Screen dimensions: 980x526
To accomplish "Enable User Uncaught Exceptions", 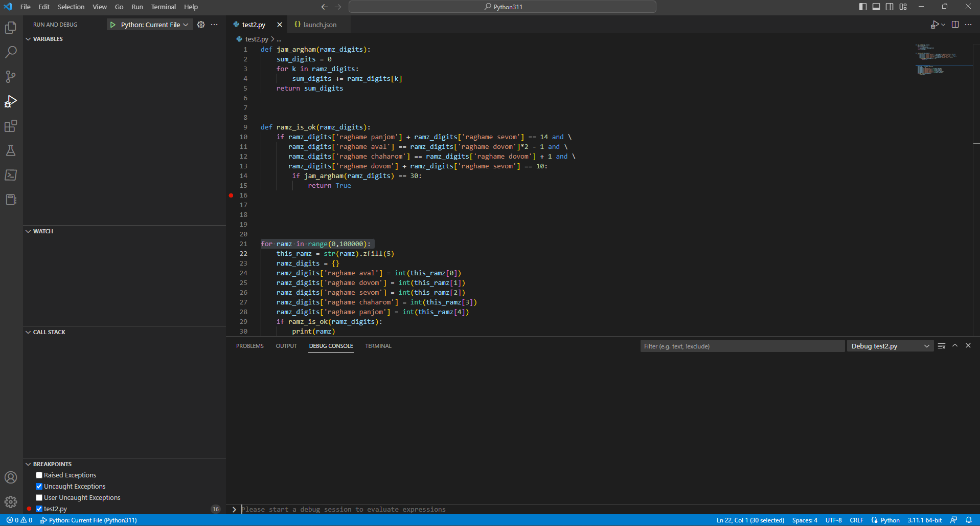I will [x=38, y=497].
